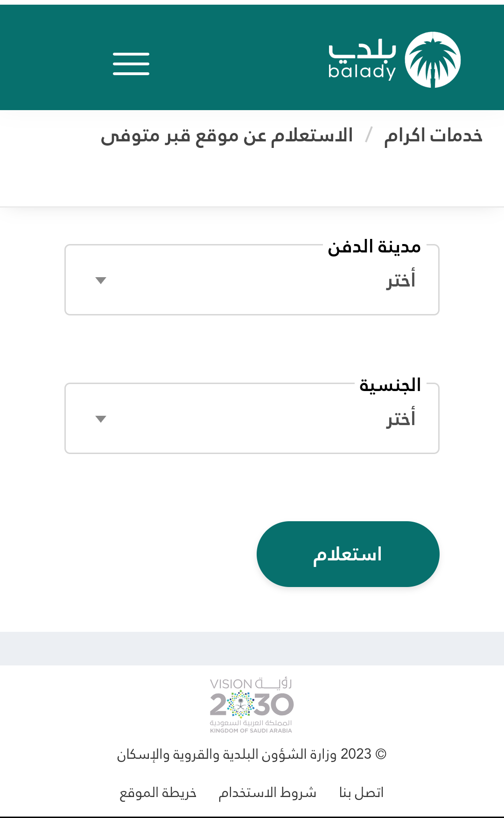Click the breadcrumb slash separator
This screenshot has width=504, height=818.
point(369,136)
